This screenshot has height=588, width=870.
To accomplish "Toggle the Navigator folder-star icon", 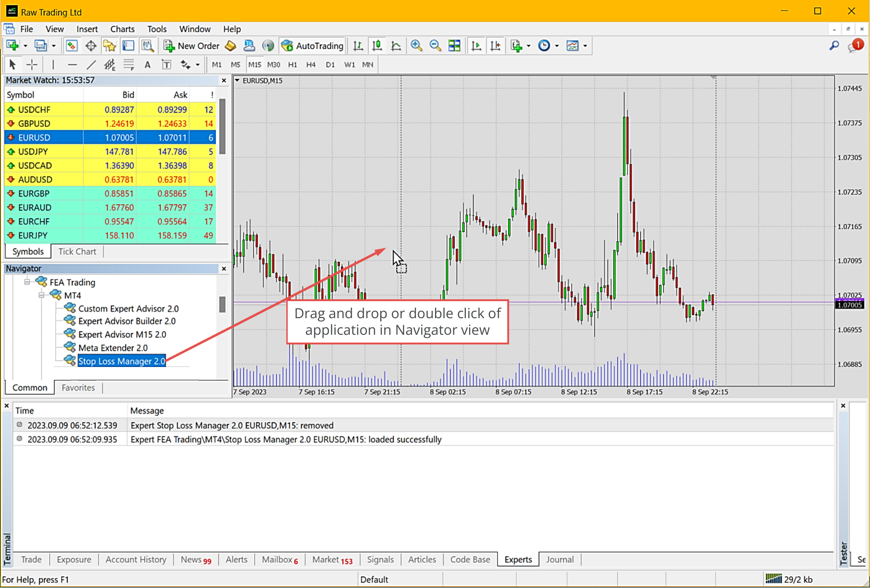I will point(110,46).
